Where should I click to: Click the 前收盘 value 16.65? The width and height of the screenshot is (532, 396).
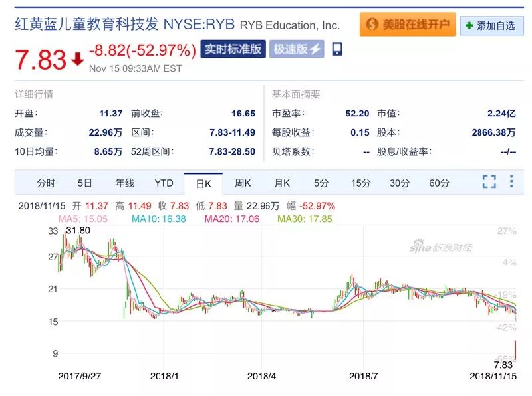click(243, 113)
